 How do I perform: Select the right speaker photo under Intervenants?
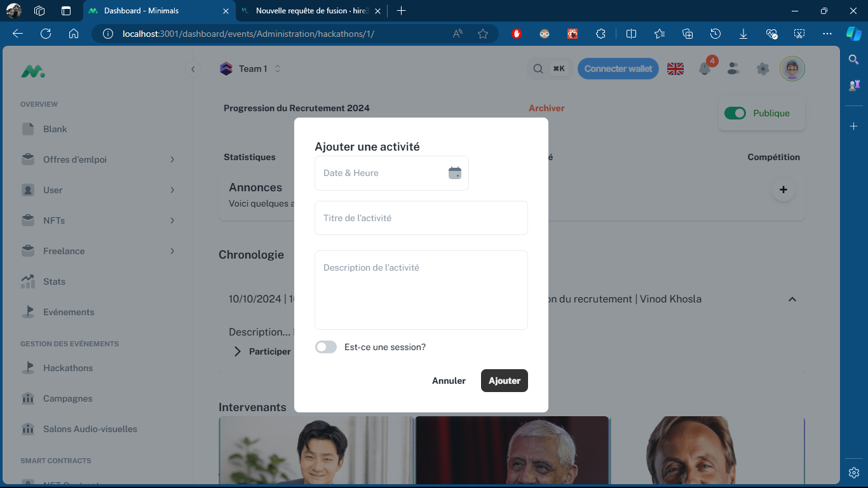708,450
